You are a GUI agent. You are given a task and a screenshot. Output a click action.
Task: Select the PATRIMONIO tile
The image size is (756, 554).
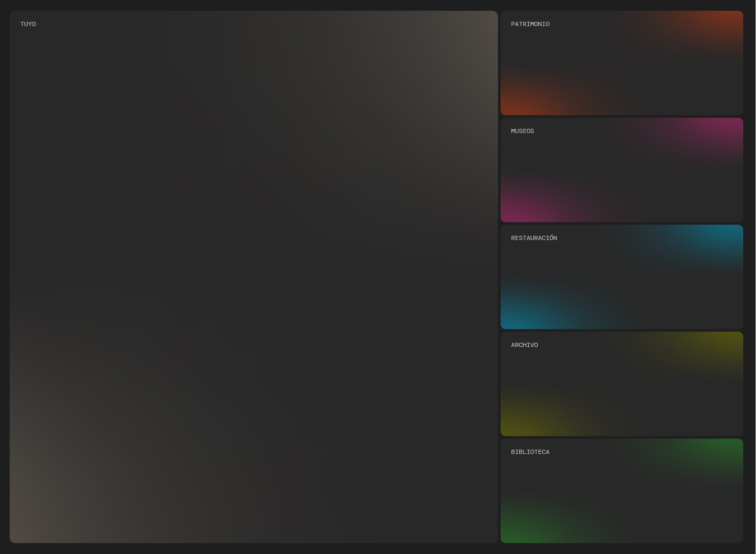point(621,63)
